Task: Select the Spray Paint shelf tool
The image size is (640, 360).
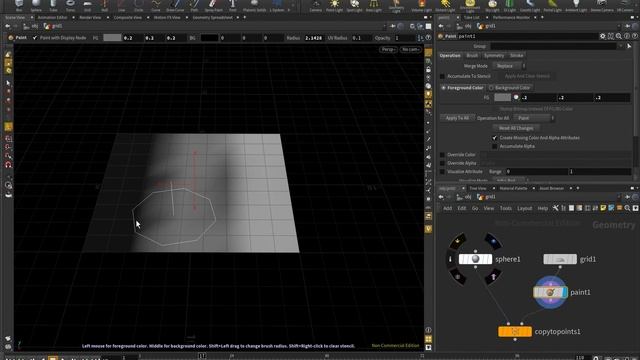Action: (213, 5)
